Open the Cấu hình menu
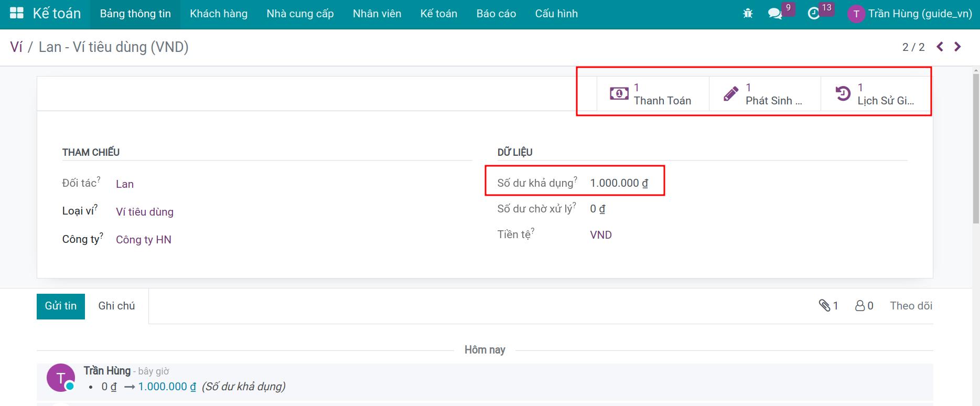The width and height of the screenshot is (980, 406). [x=556, y=14]
